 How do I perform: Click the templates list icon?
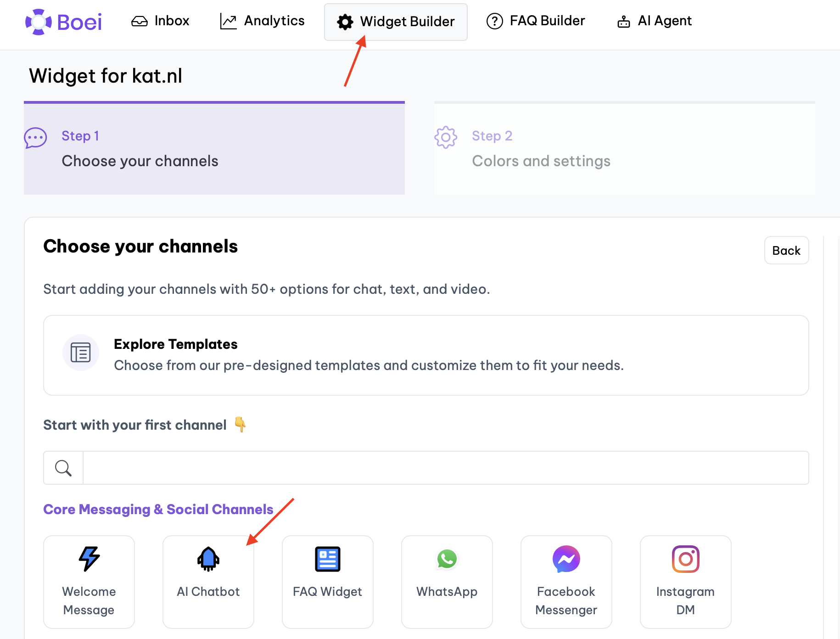pos(81,353)
